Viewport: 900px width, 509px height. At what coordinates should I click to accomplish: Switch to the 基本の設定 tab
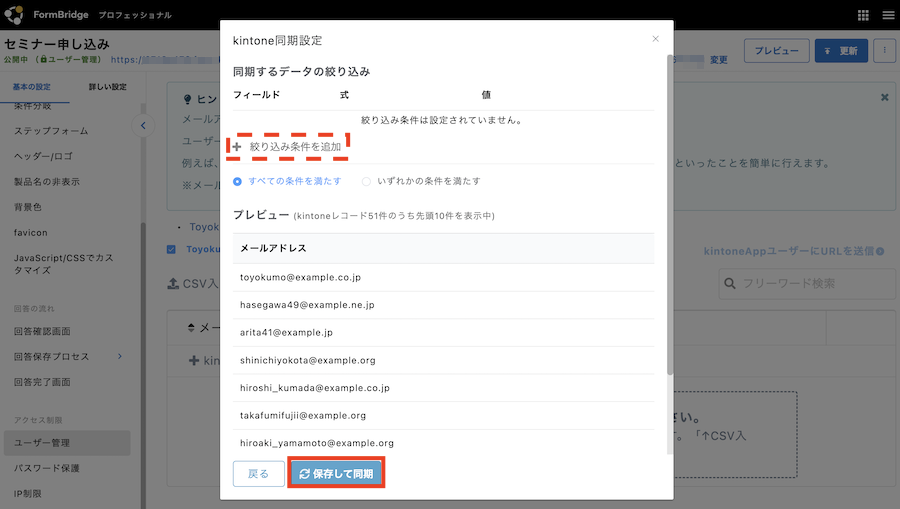(x=35, y=87)
